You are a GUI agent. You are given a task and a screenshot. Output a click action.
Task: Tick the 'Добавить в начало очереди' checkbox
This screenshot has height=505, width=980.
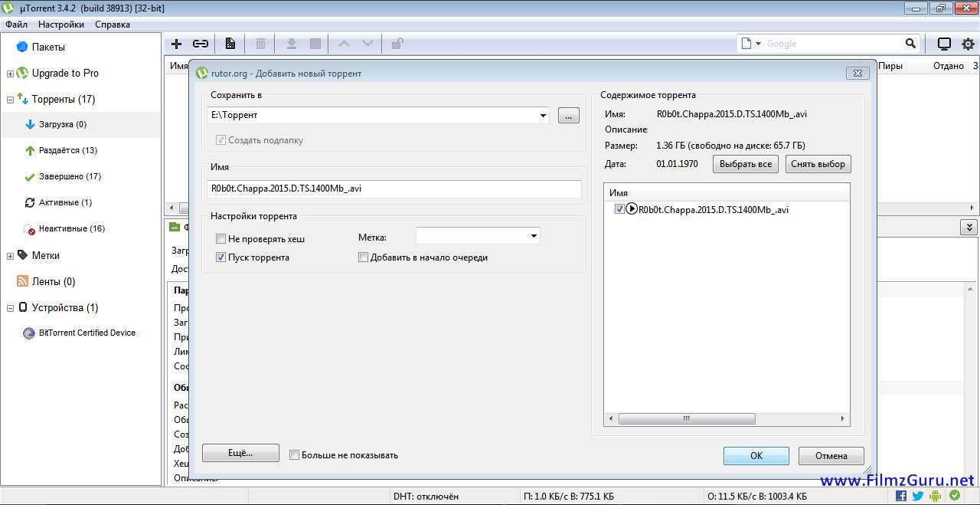click(x=364, y=257)
